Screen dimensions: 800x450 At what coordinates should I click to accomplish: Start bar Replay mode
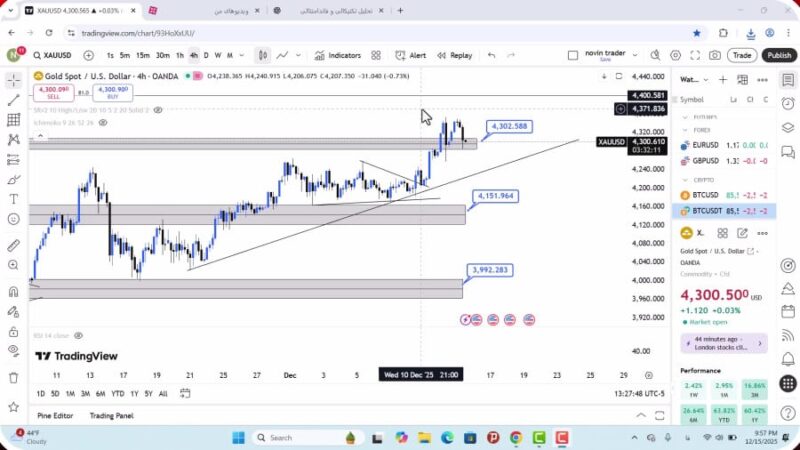pos(455,55)
